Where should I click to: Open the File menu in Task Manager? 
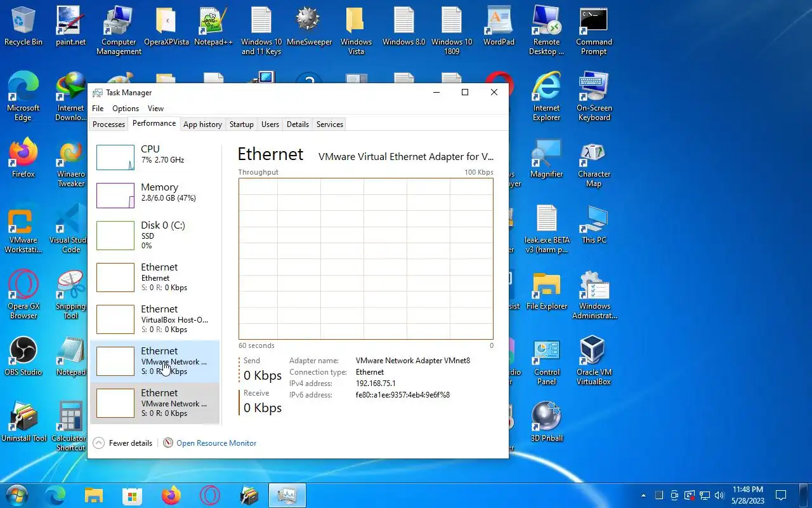98,109
